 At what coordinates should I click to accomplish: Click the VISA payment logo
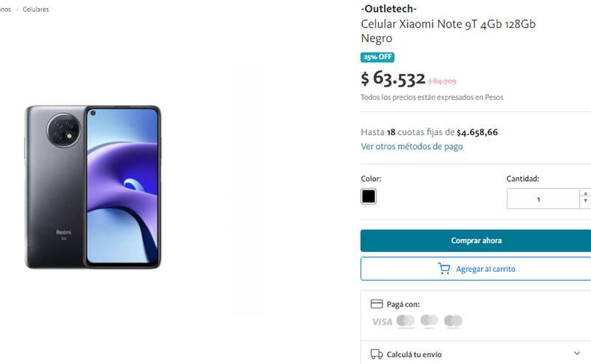[382, 322]
